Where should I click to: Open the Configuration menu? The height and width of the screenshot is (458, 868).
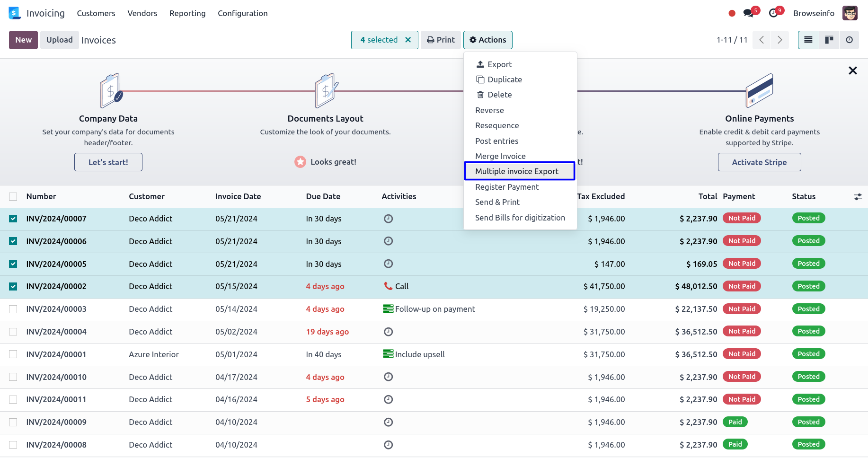coord(242,13)
